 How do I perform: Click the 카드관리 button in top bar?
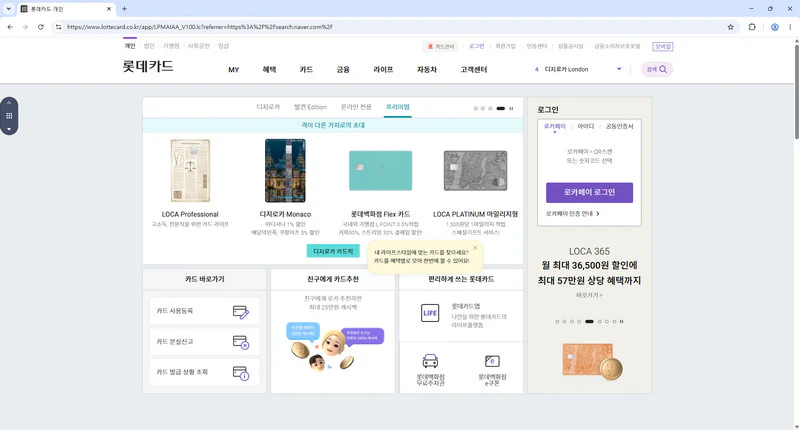pos(441,46)
